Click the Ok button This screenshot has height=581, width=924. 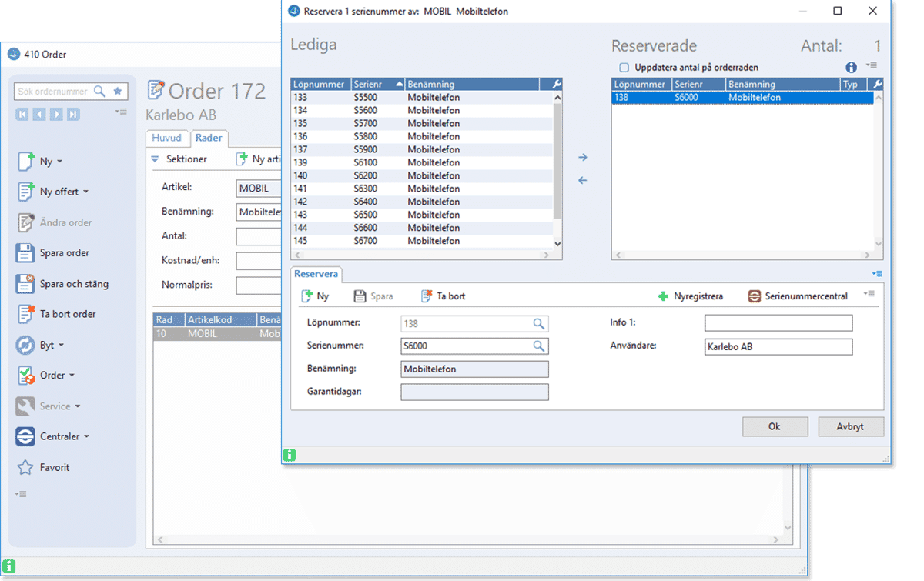click(775, 426)
